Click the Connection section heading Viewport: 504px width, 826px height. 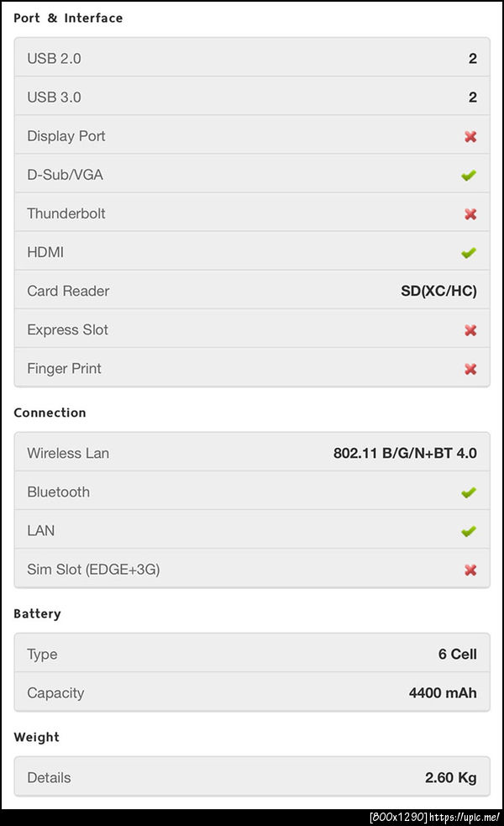point(50,413)
